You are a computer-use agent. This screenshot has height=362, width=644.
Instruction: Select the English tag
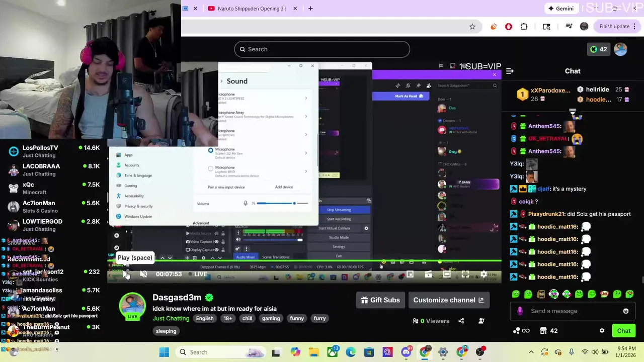click(205, 318)
